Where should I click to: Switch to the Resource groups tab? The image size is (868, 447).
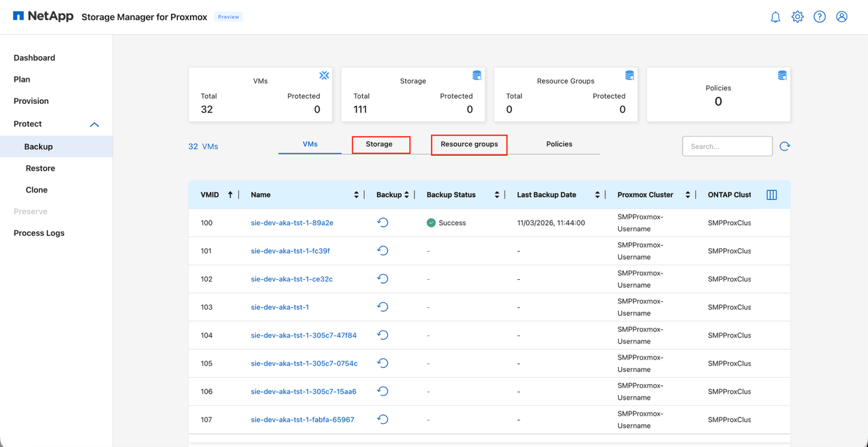(x=469, y=144)
